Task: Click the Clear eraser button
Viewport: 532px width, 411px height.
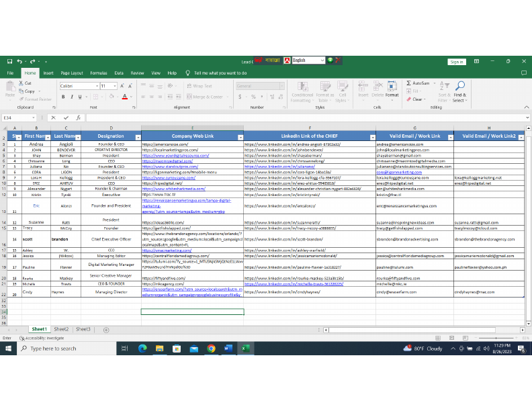Action: click(x=414, y=99)
